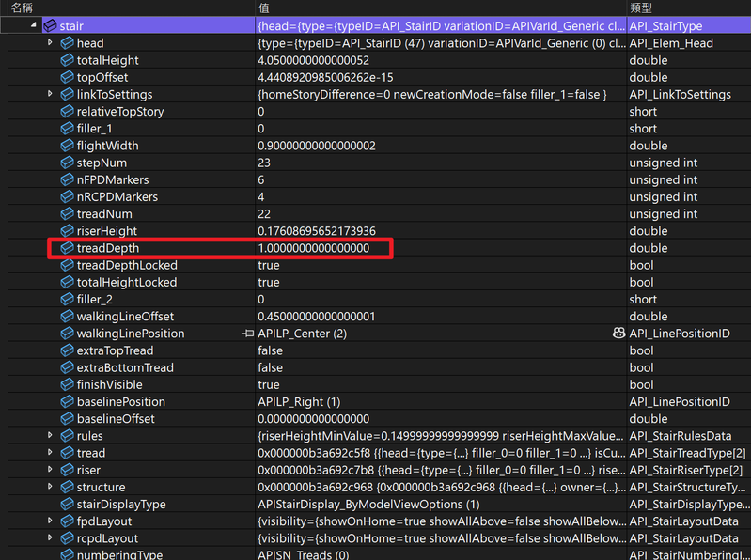This screenshot has width=751, height=560.
Task: Click the field icon beside finishVisible
Action: (x=67, y=384)
